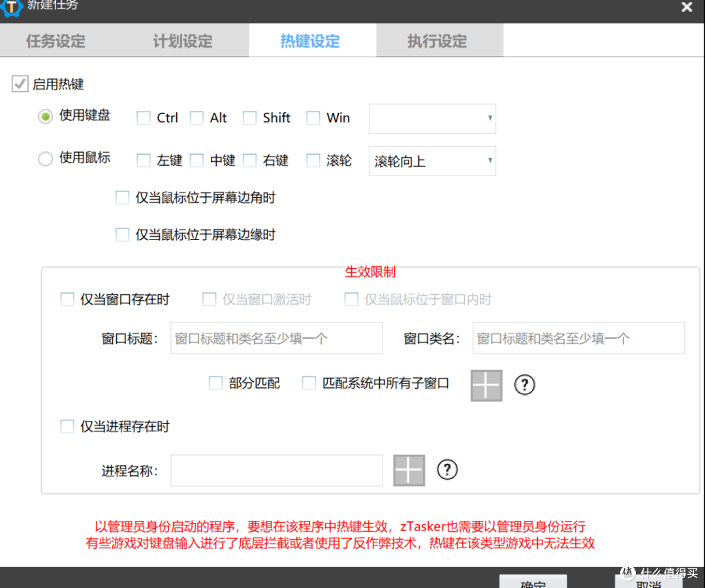This screenshot has height=588, width=705.
Task: Tick the Shift modifier checkbox
Action: click(x=249, y=117)
